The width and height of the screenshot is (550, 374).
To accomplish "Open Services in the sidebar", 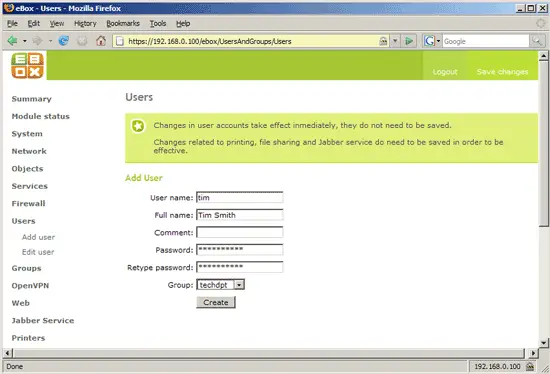I will pyautogui.click(x=29, y=186).
